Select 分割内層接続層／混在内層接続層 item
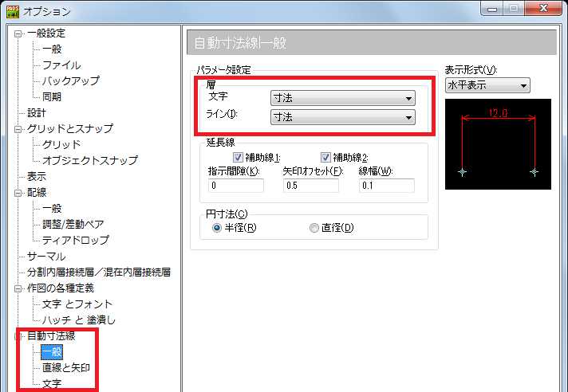 pos(99,272)
